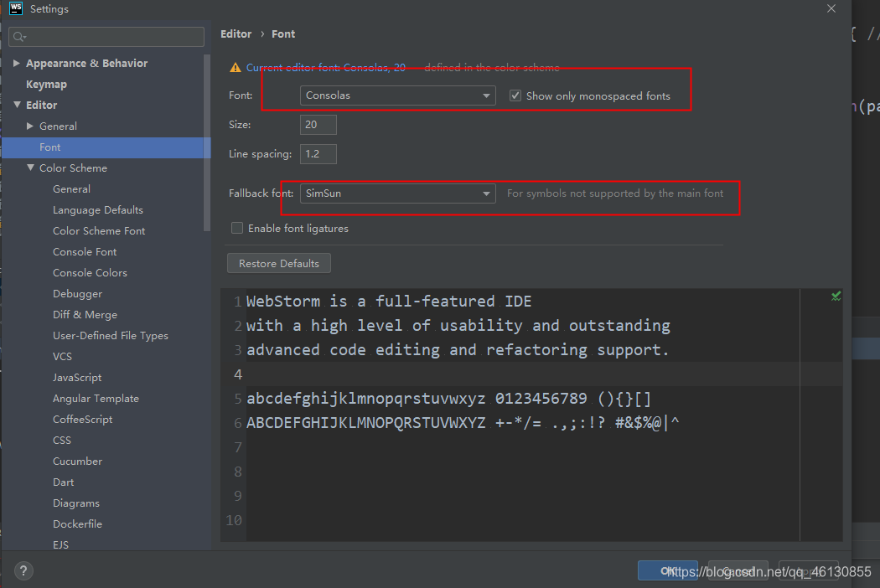Click the settings tree vertical scrollbar
Image resolution: width=880 pixels, height=588 pixels.
click(206, 142)
